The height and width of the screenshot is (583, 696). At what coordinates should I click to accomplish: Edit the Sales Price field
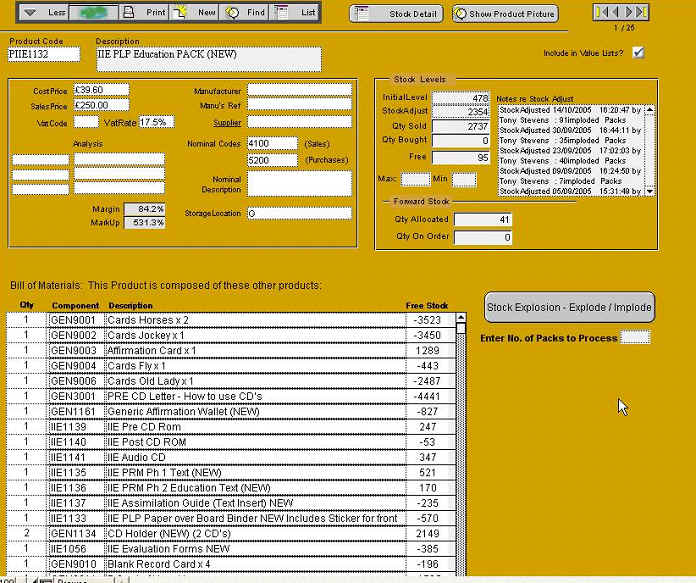point(101,105)
